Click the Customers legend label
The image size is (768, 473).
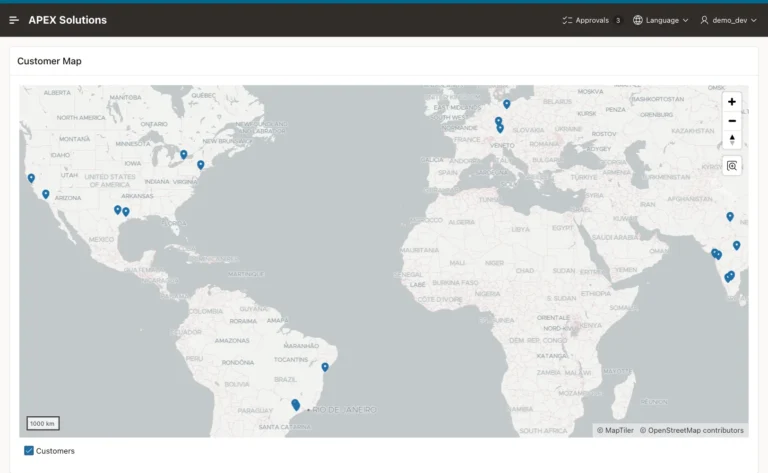click(x=55, y=451)
